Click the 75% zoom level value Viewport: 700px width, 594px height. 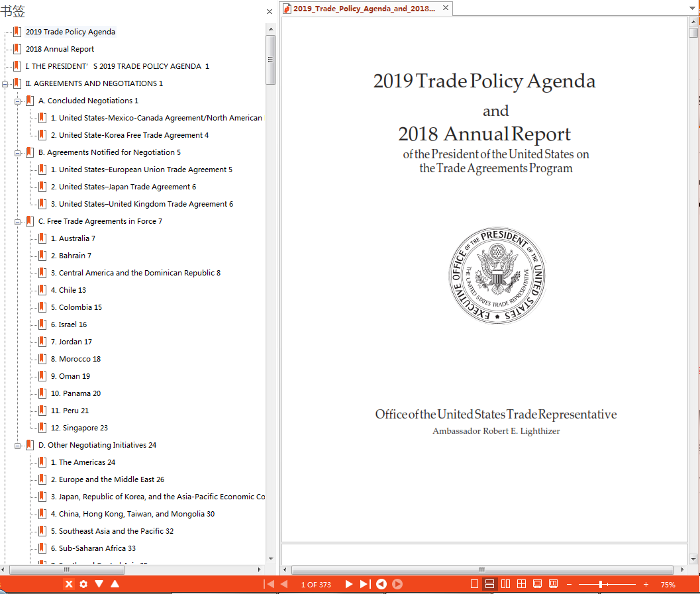668,585
